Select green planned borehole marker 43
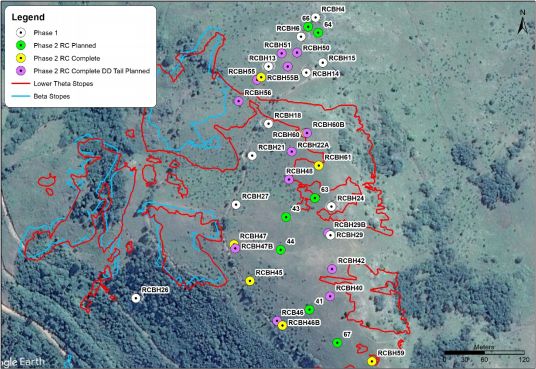This screenshot has height=369, width=536. click(286, 217)
